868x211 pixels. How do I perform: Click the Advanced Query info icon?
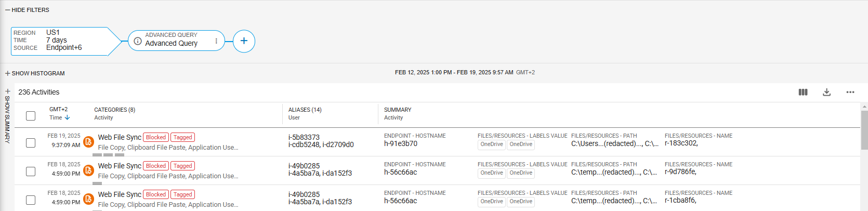pyautogui.click(x=138, y=41)
